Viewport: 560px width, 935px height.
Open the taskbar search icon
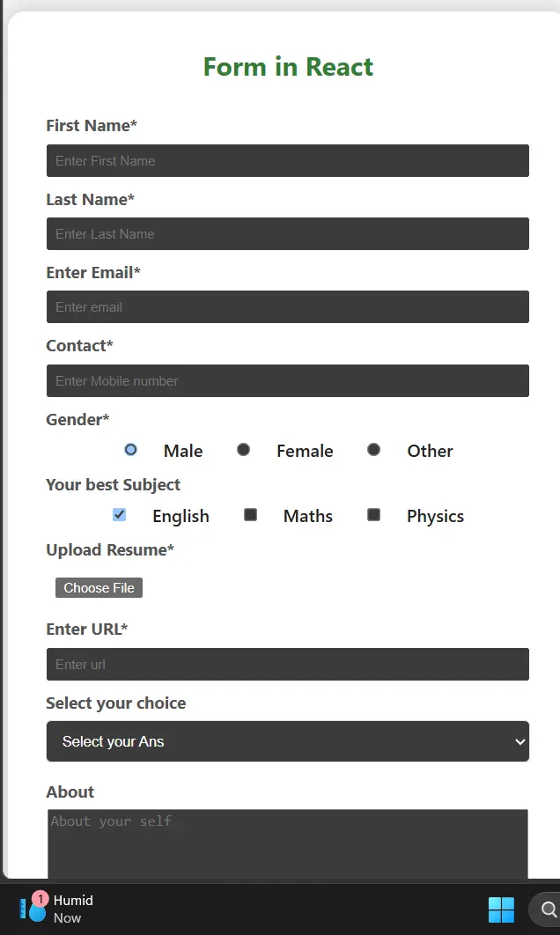coord(548,909)
